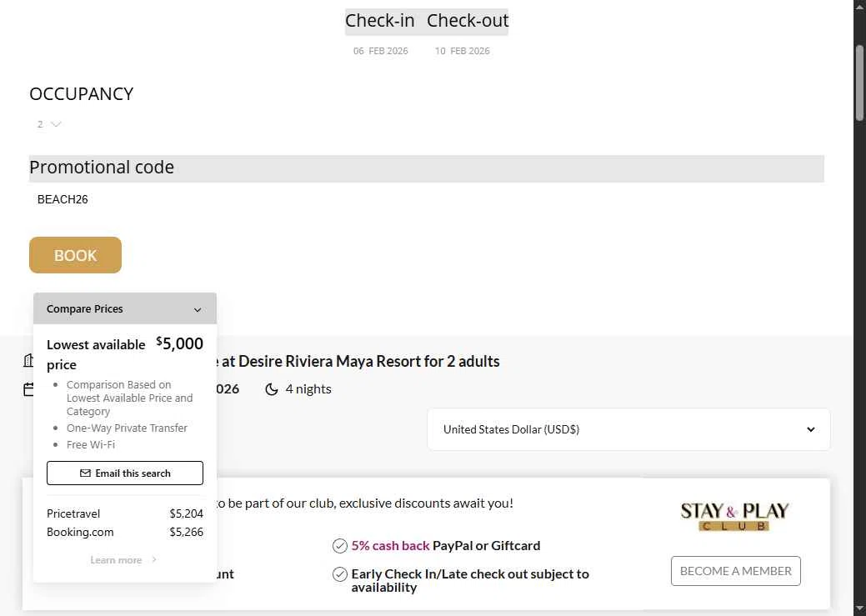Click the Booking.com price $5,266
Screen dimensions: 866x616
coord(186,532)
